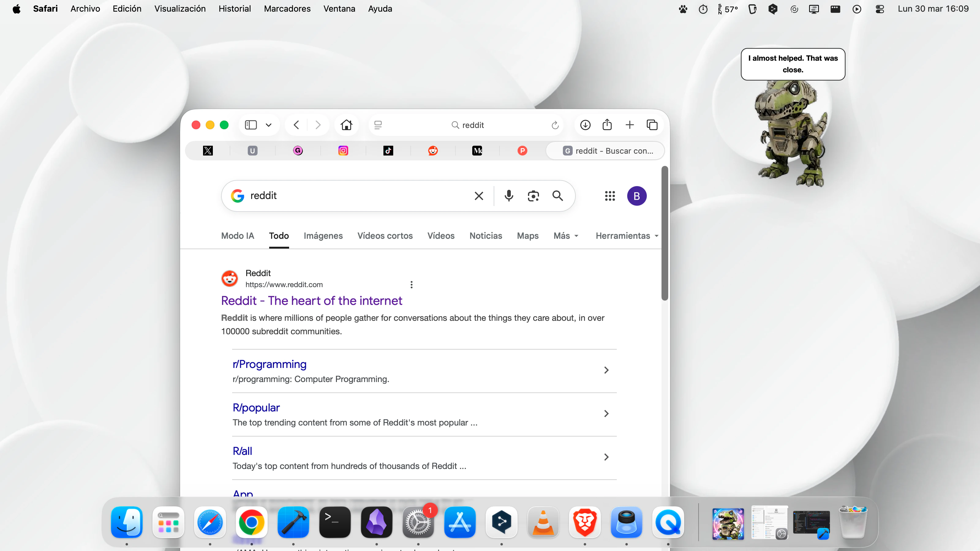Open Google Lens image search icon
The image size is (980, 551).
pos(533,196)
